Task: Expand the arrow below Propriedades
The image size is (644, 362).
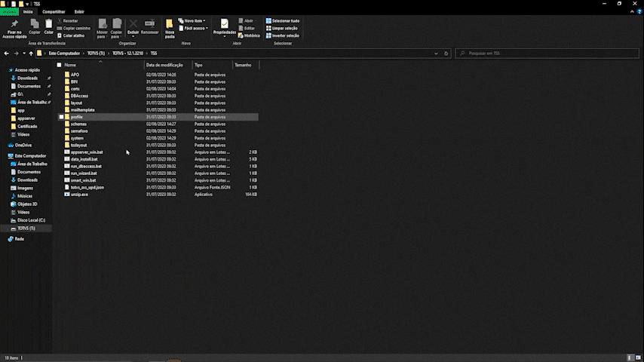Action: [x=224, y=36]
